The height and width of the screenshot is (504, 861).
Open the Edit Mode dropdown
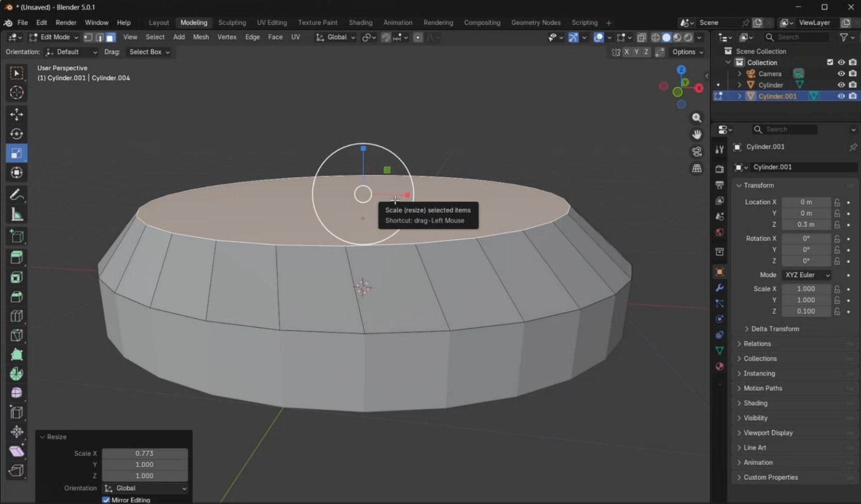coord(54,37)
